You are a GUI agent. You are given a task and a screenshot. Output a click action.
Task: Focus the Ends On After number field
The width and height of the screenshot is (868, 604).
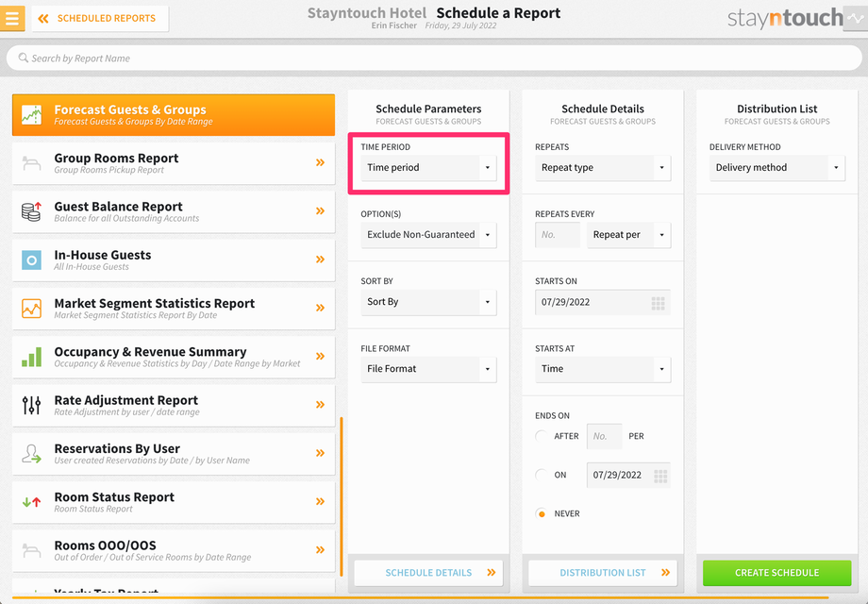pyautogui.click(x=604, y=436)
